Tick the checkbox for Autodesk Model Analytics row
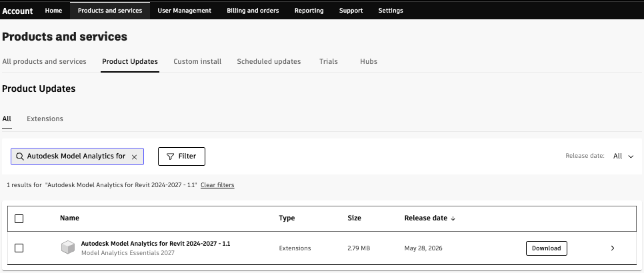The image size is (644, 273). (x=19, y=248)
